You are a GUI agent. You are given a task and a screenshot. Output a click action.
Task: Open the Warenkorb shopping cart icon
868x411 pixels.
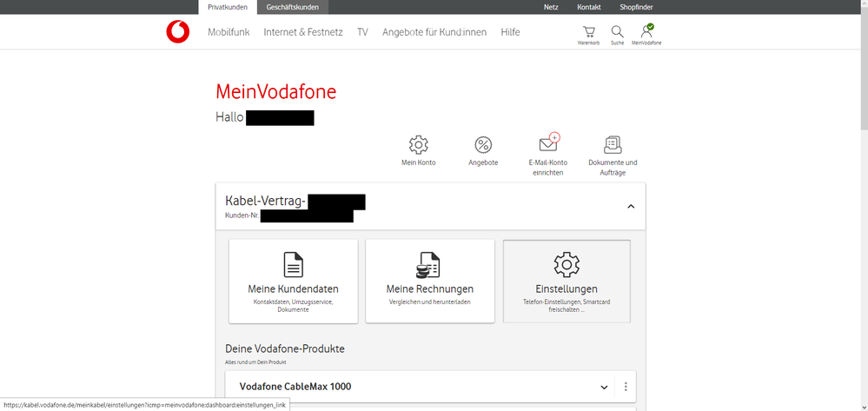tap(588, 31)
